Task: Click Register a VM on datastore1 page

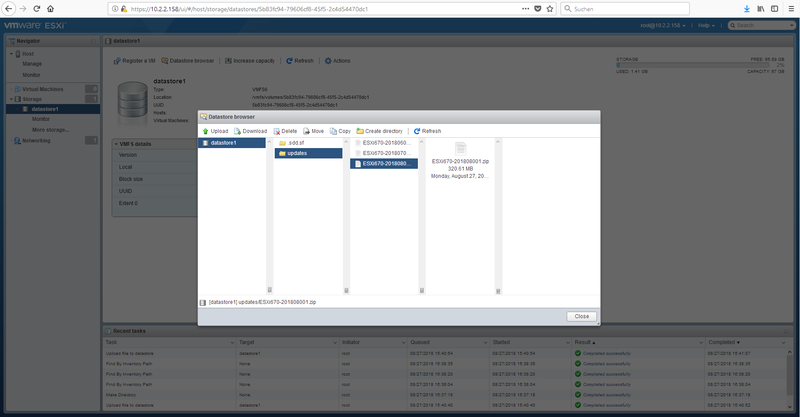Action: (134, 61)
